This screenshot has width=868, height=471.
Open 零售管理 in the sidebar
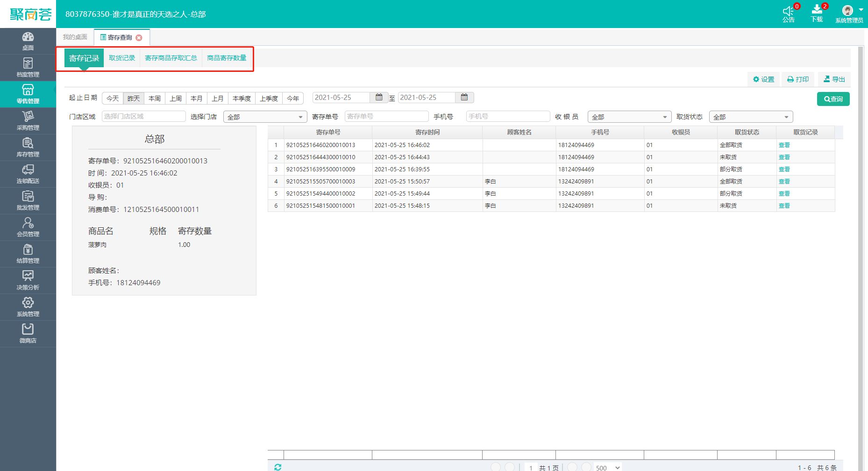point(28,94)
